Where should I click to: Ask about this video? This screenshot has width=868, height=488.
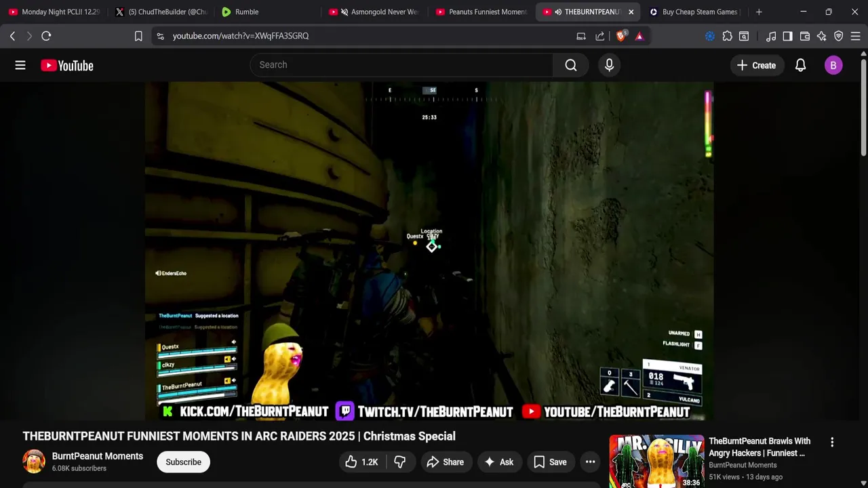coord(498,462)
